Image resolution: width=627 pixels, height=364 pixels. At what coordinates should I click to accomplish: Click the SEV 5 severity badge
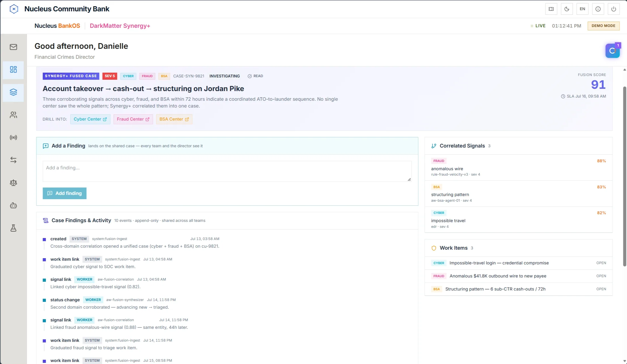pyautogui.click(x=110, y=76)
